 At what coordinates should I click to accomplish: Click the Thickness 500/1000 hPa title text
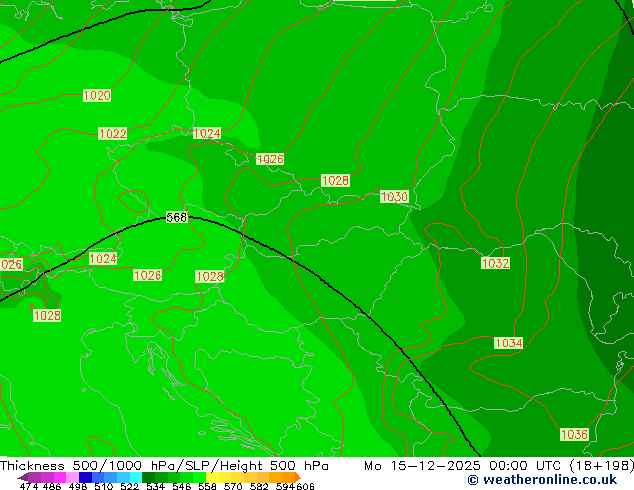click(164, 466)
